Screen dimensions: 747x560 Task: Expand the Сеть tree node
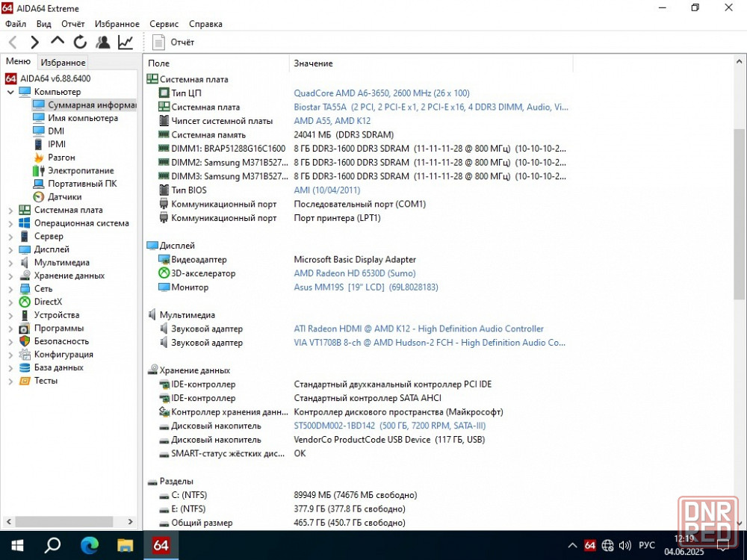pos(10,289)
